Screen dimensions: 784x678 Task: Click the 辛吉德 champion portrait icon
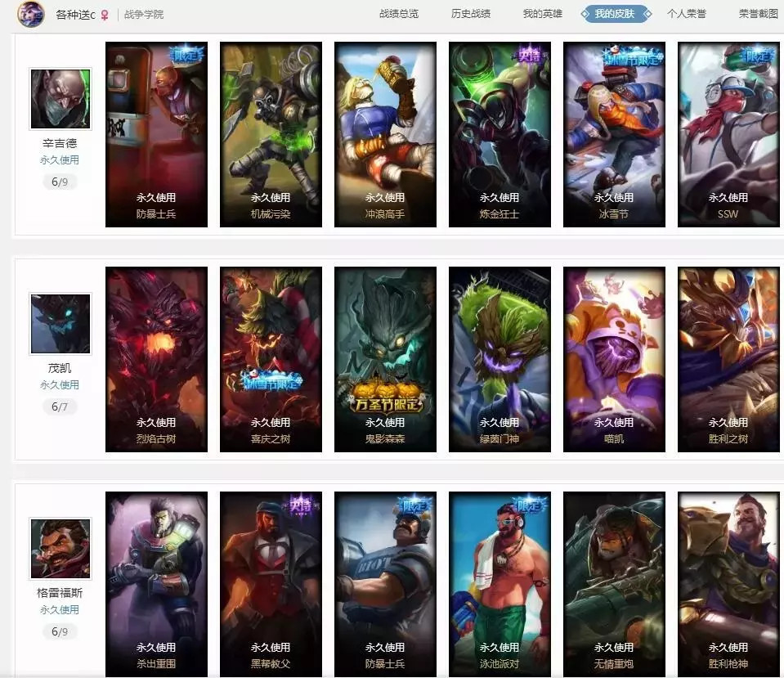point(60,99)
